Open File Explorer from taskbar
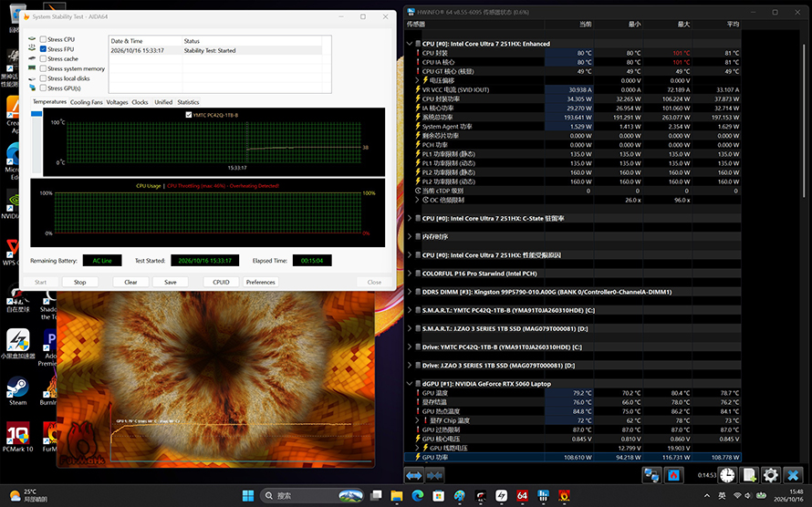812x507 pixels. click(397, 496)
